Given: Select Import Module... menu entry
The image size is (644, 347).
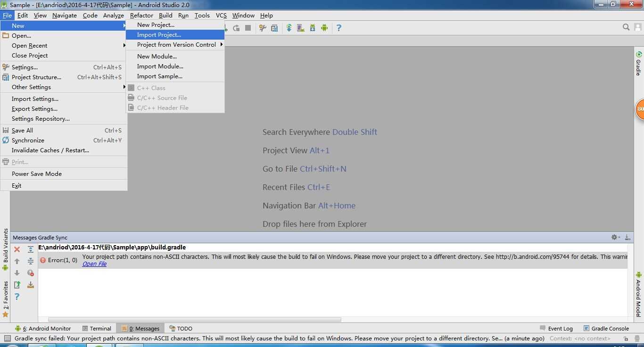Looking at the screenshot, I should tap(175, 66).
